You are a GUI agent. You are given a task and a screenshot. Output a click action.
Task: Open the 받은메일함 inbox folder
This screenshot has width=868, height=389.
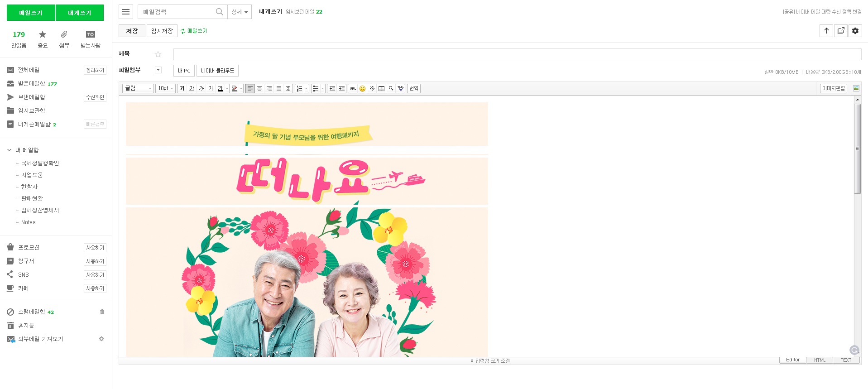[x=32, y=84]
